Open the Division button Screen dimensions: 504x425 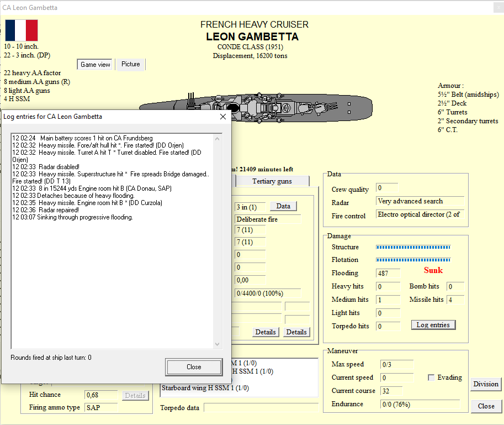coord(486,384)
